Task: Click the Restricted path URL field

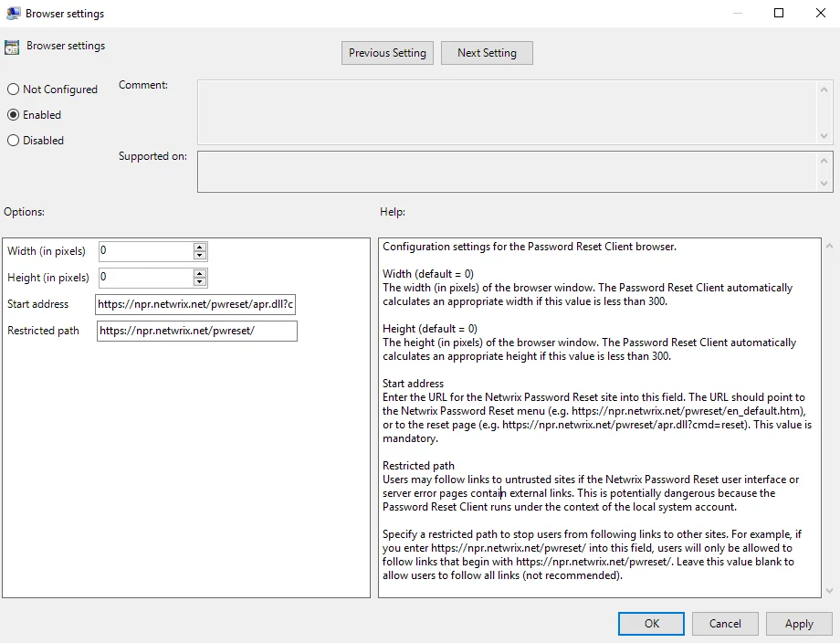Action: (196, 331)
